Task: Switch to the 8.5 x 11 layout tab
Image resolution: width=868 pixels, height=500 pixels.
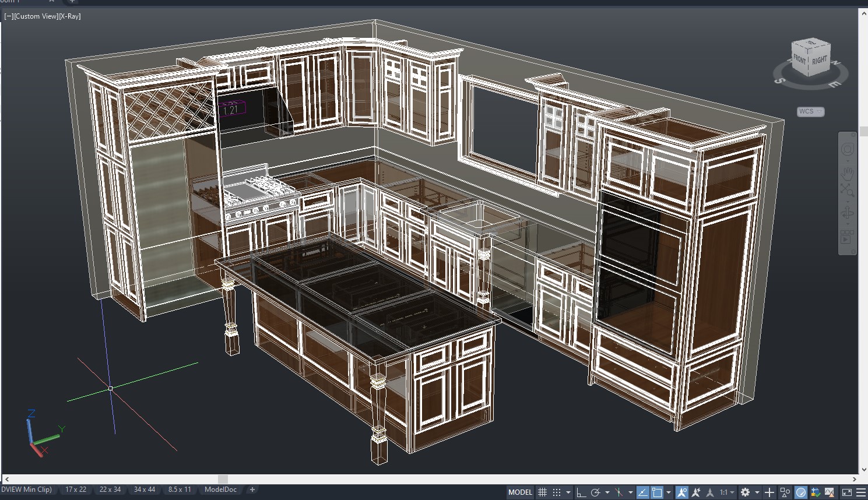Action: 180,490
